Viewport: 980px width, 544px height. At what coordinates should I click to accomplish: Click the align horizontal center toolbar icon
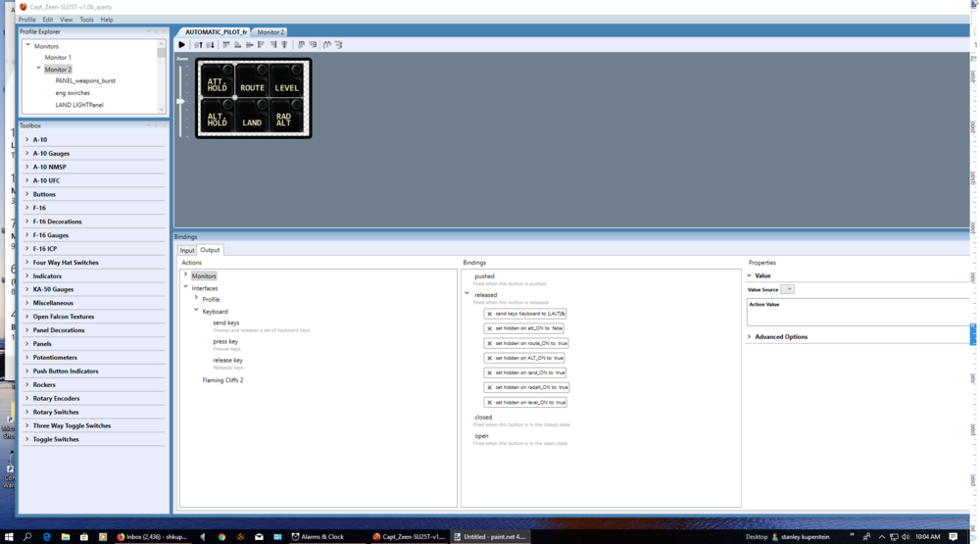point(284,45)
